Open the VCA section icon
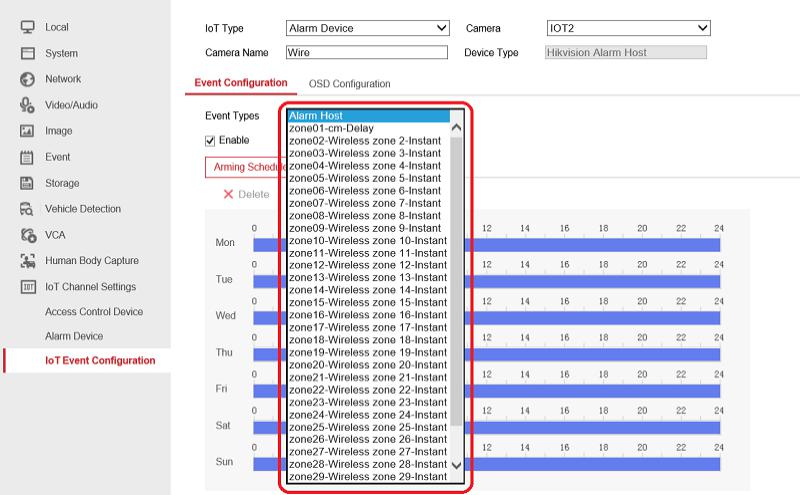 click(28, 235)
